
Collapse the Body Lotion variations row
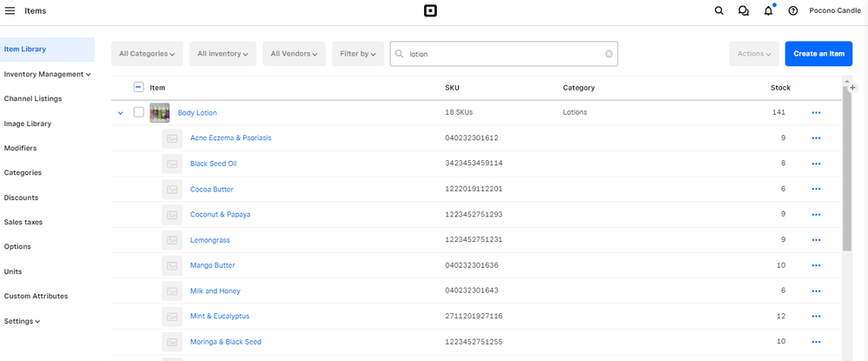pos(121,113)
